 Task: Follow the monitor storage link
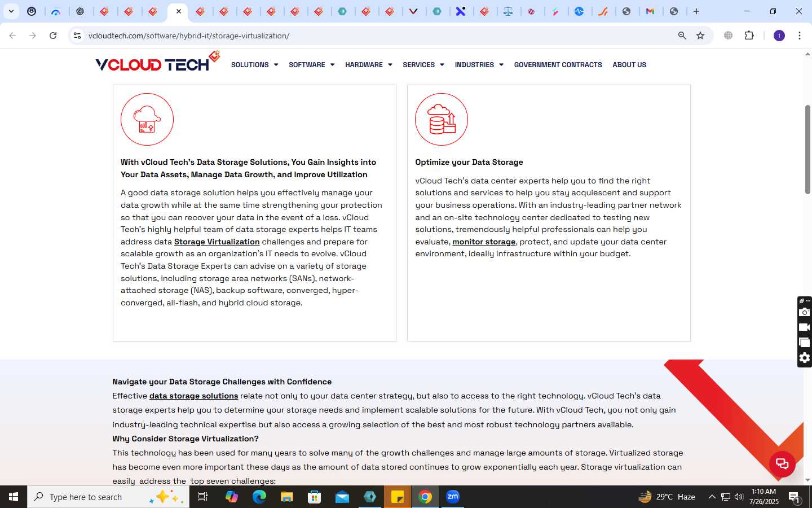(484, 242)
